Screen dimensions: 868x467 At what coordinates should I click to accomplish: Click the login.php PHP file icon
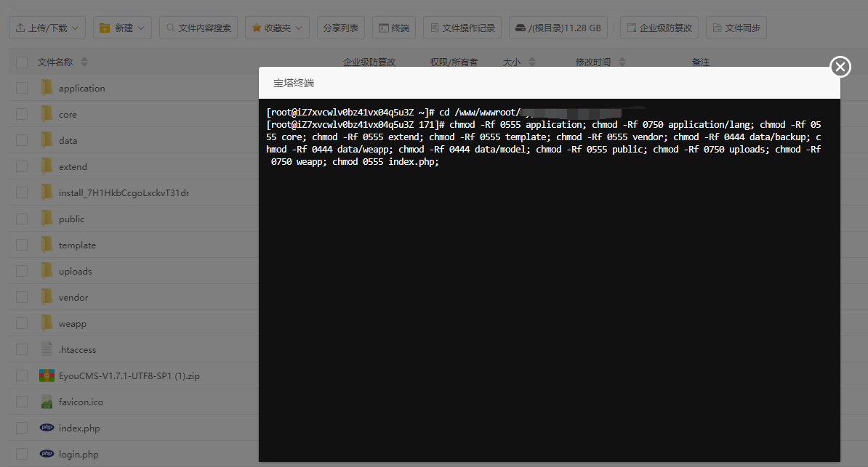(x=47, y=455)
